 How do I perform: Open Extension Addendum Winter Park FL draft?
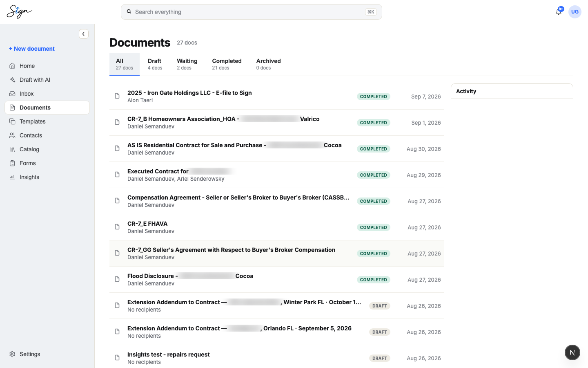(x=244, y=302)
